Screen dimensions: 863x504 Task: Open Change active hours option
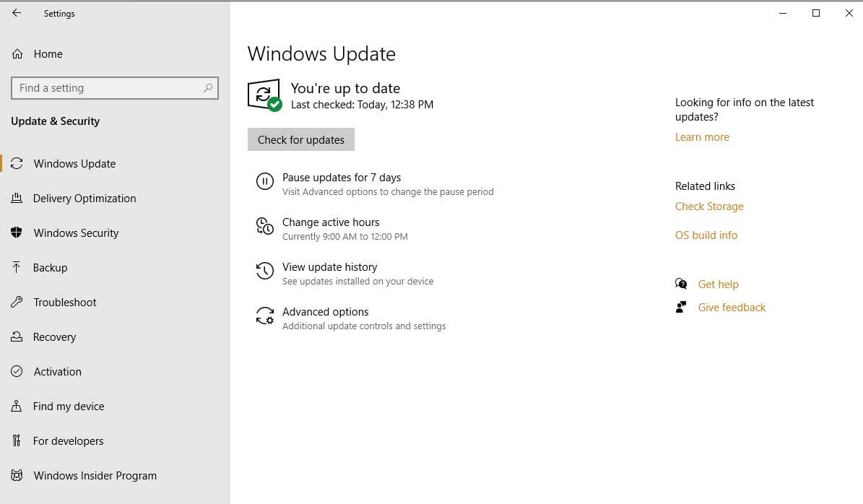click(x=331, y=222)
